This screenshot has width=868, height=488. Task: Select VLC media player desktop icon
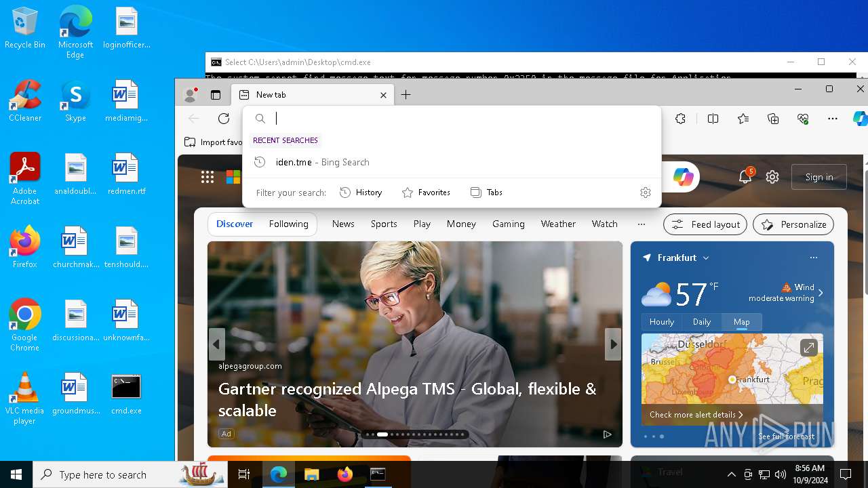(x=25, y=399)
